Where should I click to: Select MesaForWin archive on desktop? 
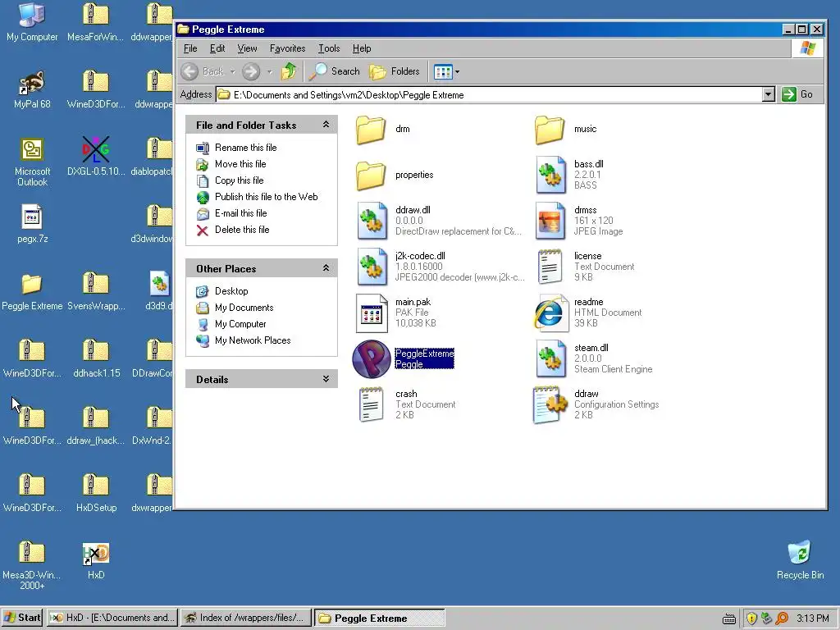[95, 21]
